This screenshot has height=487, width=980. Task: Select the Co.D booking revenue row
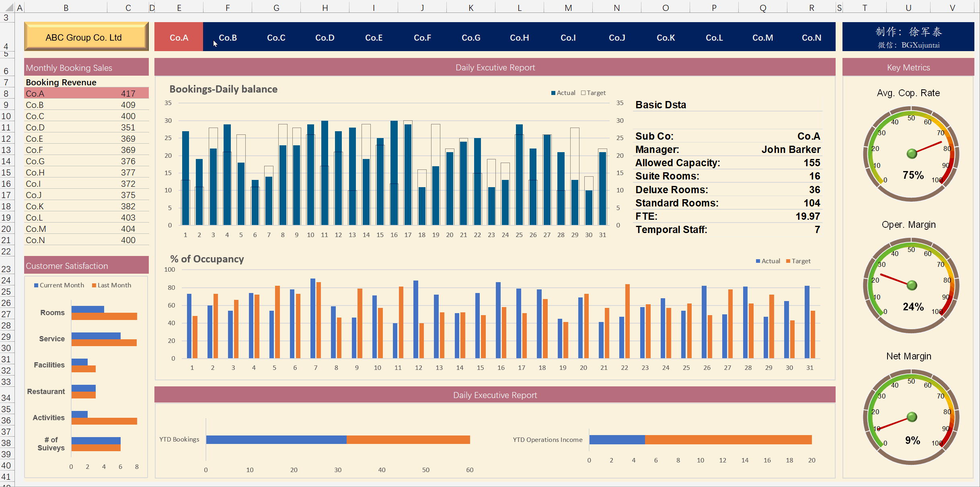[x=86, y=127]
